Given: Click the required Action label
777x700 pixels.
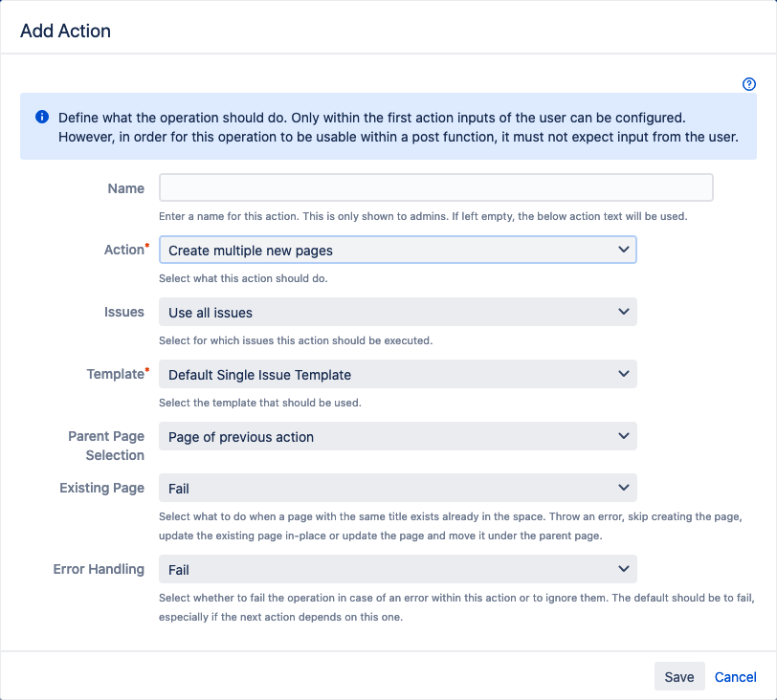Looking at the screenshot, I should [123, 250].
